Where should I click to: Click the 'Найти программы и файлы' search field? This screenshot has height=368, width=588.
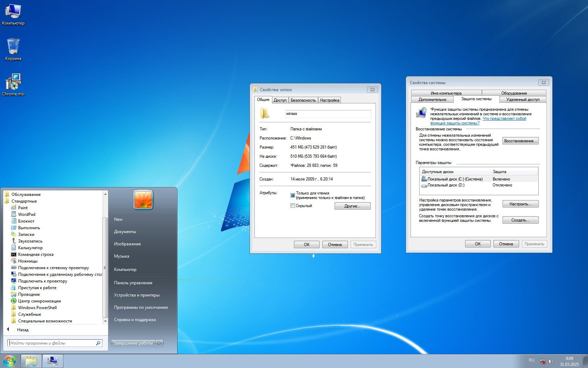pyautogui.click(x=52, y=343)
